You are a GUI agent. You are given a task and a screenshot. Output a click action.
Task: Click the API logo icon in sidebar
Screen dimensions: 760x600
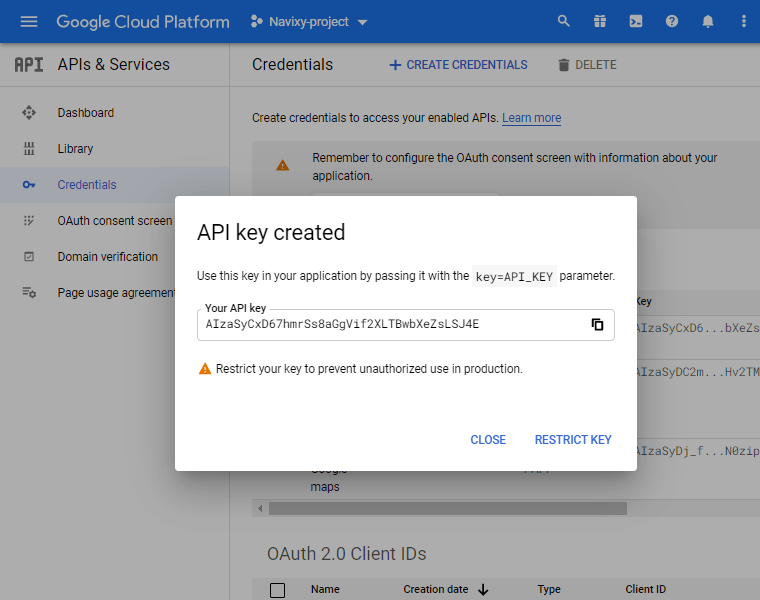[x=29, y=64]
